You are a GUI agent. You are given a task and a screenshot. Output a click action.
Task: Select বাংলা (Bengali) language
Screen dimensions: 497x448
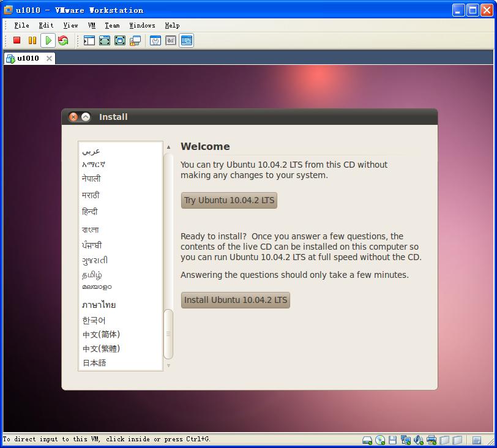(x=121, y=230)
